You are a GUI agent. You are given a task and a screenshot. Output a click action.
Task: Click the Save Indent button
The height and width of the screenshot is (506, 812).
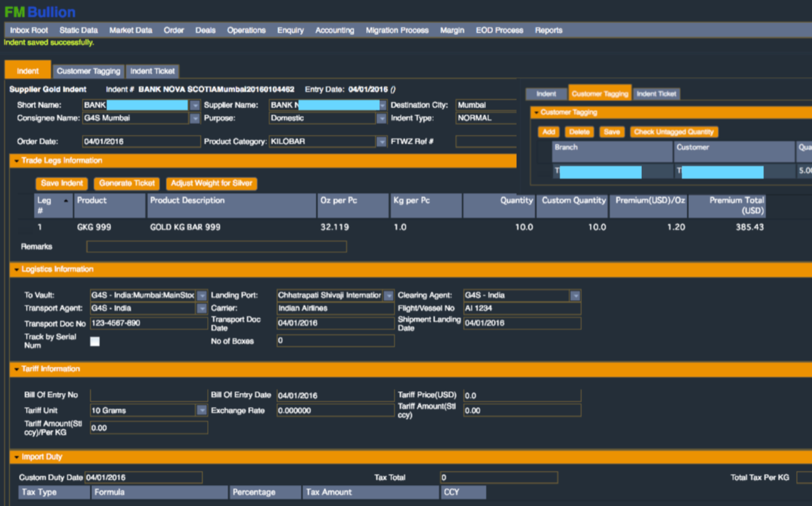point(62,183)
